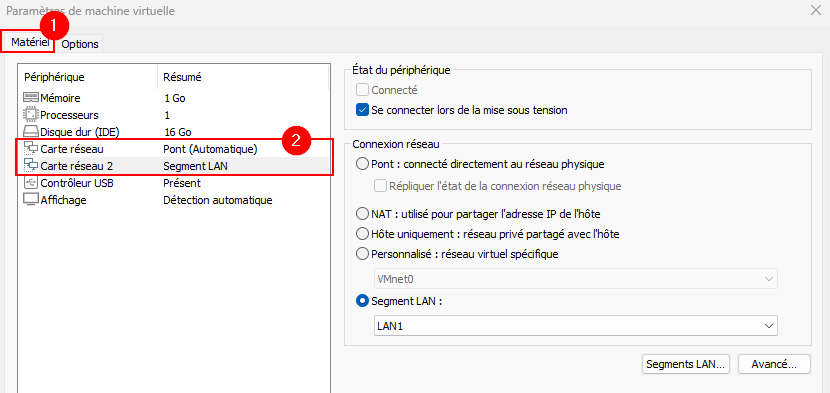Screen dimensions: 830x393
Task: Click the Segments LAN... button
Action: click(686, 364)
